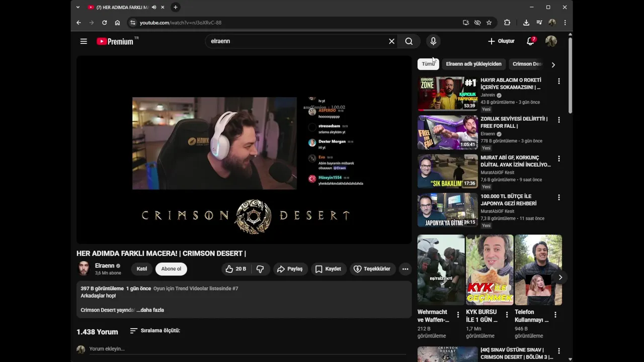Image resolution: width=644 pixels, height=362 pixels.
Task: Open options for Telefon Kullanmayı short
Action: tap(555, 315)
